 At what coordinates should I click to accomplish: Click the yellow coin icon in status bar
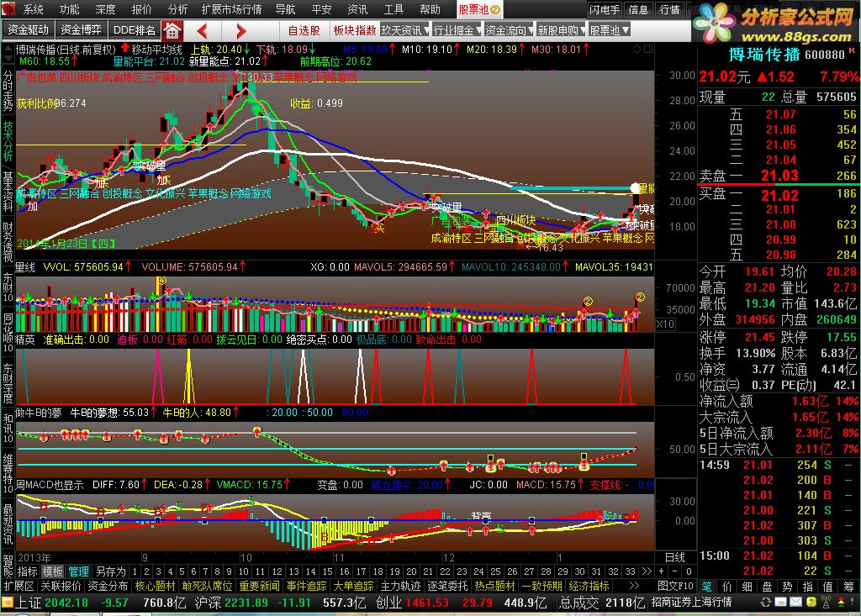tap(811, 603)
